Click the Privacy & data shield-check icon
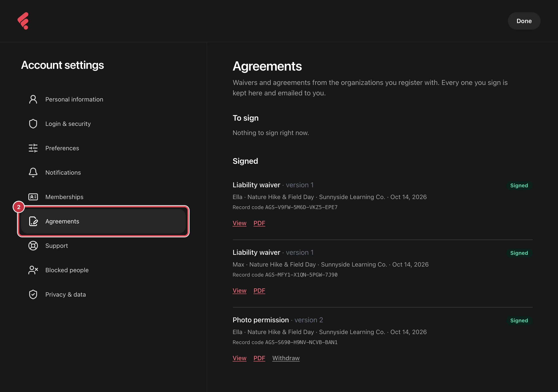This screenshot has height=392, width=558. (x=33, y=294)
